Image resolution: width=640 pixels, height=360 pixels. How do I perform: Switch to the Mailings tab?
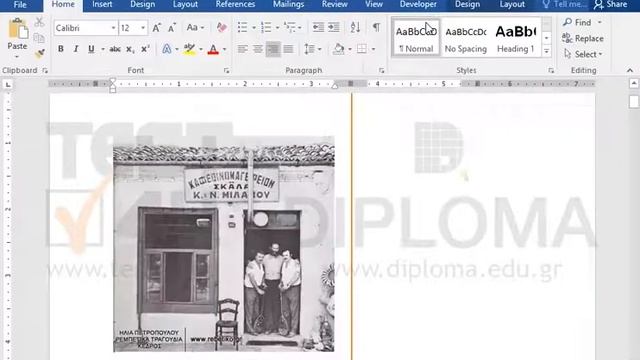coord(288,5)
